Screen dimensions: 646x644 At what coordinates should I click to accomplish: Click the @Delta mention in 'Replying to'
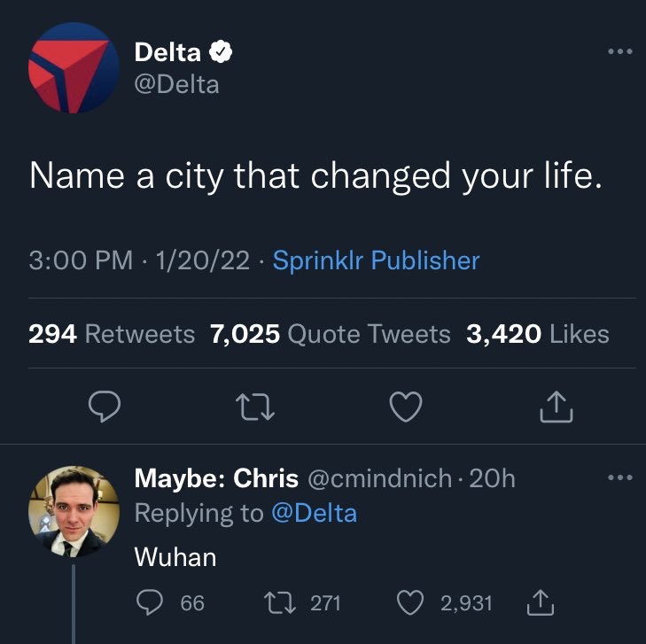tap(314, 514)
